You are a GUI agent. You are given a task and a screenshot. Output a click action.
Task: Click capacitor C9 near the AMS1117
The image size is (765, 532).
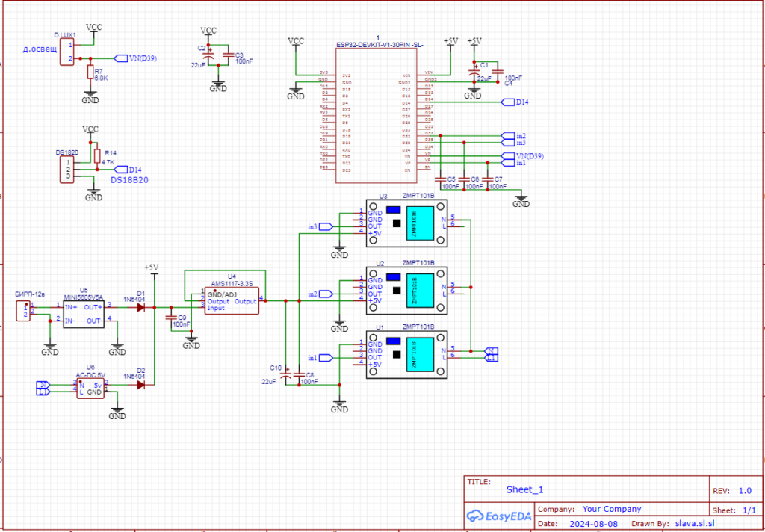pos(172,317)
